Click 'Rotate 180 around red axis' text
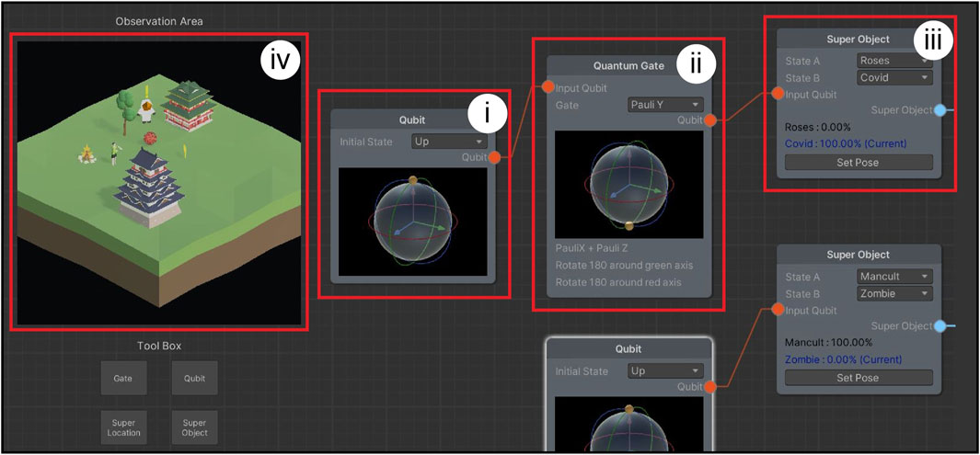 point(618,282)
